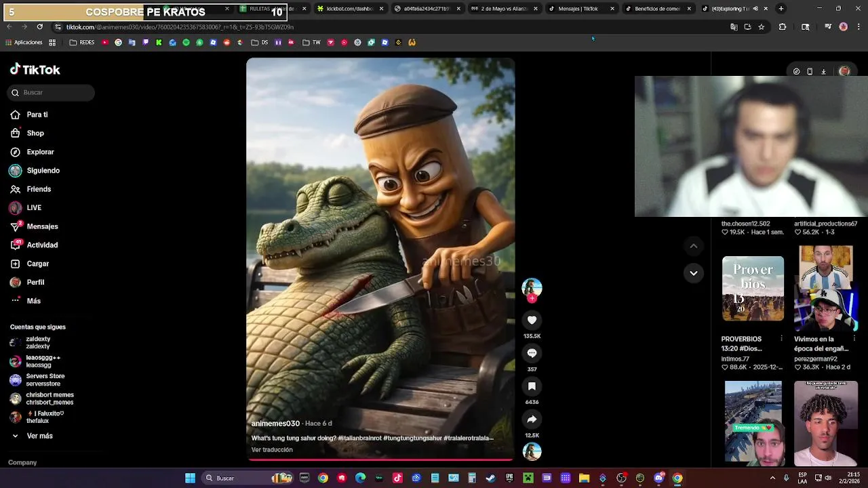Open the profile avatar in TikTok top bar
868x488 pixels.
[844, 71]
